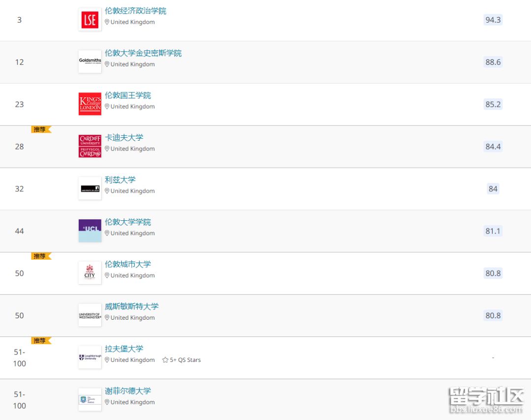Open the 卡迪夫大学 link
The width and height of the screenshot is (531, 420).
pyautogui.click(x=123, y=137)
